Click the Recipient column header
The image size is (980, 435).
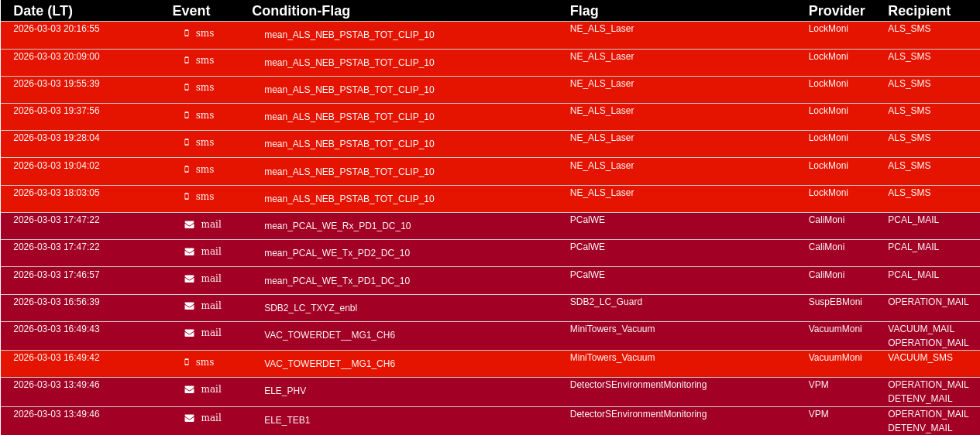click(x=919, y=11)
